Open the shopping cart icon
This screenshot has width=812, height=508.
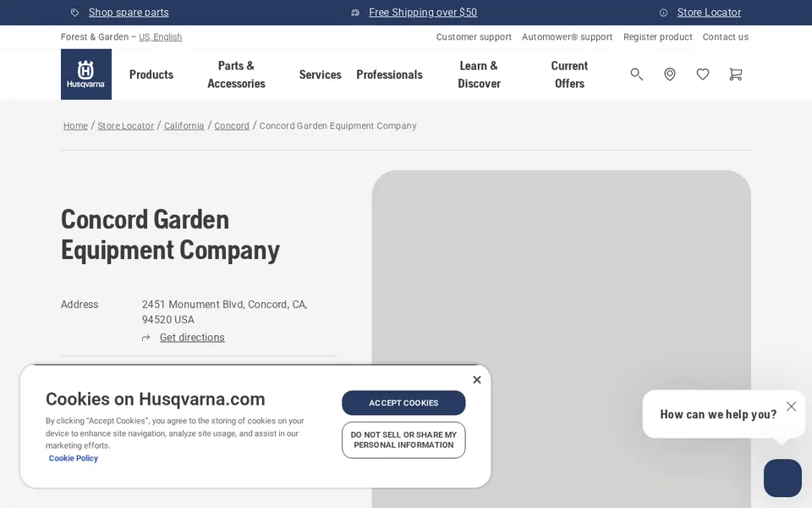(735, 75)
